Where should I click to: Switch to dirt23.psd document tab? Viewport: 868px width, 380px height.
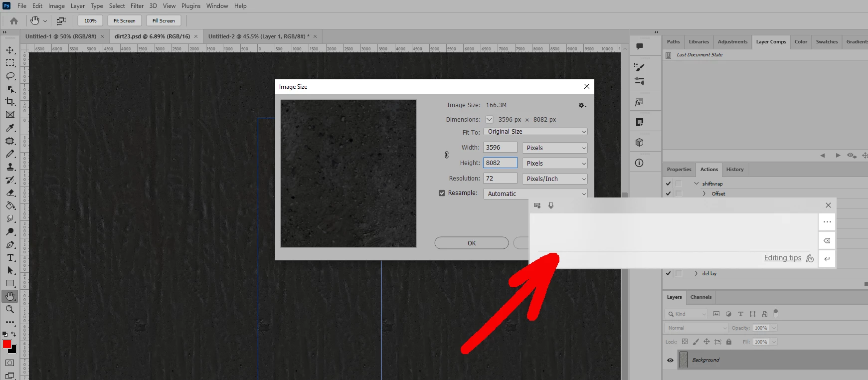click(x=152, y=36)
